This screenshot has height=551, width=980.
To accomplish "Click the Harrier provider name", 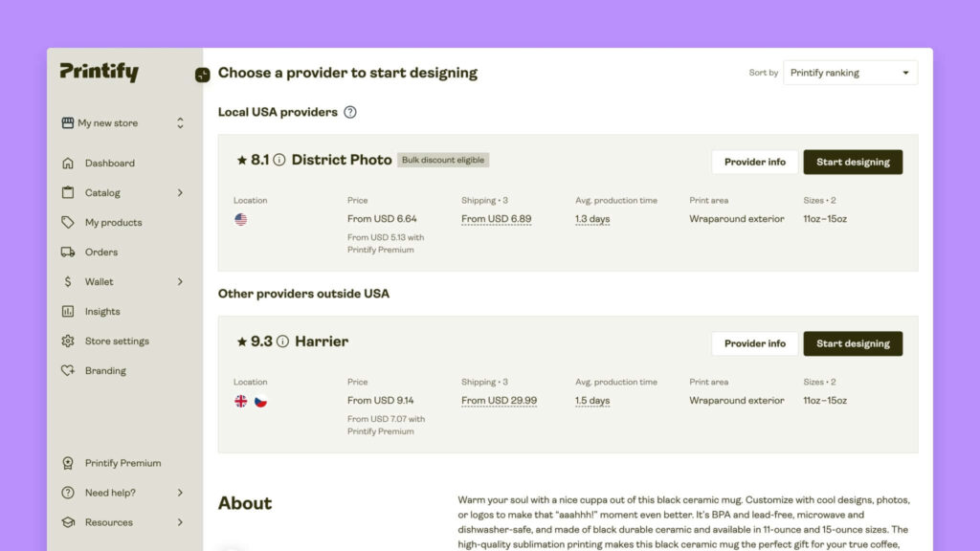I will pyautogui.click(x=322, y=342).
